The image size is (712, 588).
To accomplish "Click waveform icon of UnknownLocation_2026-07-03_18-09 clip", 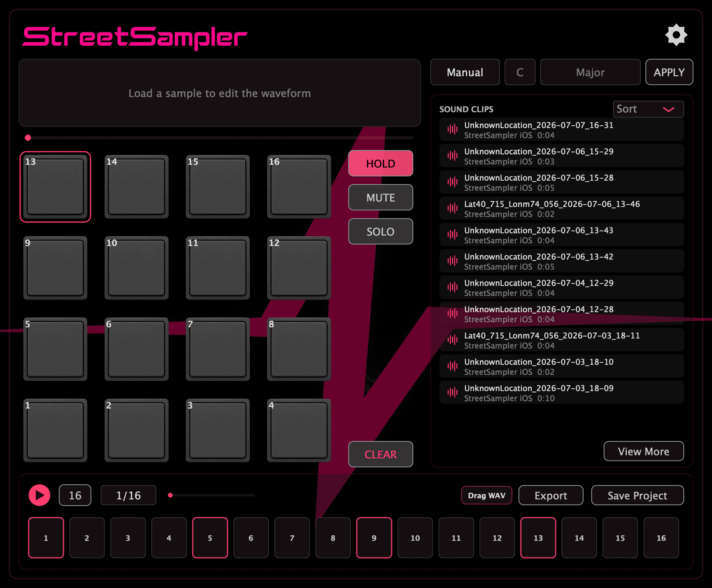I will (452, 392).
